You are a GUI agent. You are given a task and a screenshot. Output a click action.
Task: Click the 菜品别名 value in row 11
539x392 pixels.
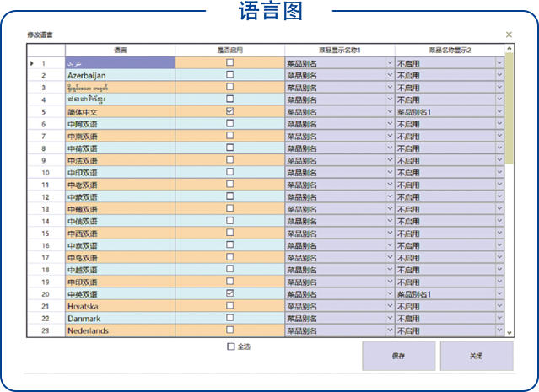302,185
